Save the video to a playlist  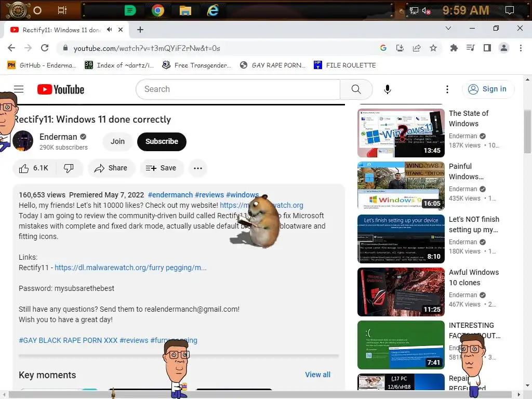(x=162, y=168)
